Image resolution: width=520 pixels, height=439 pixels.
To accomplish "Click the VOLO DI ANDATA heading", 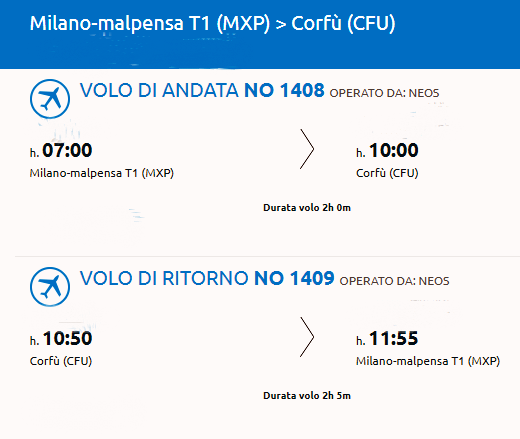I will (159, 90).
